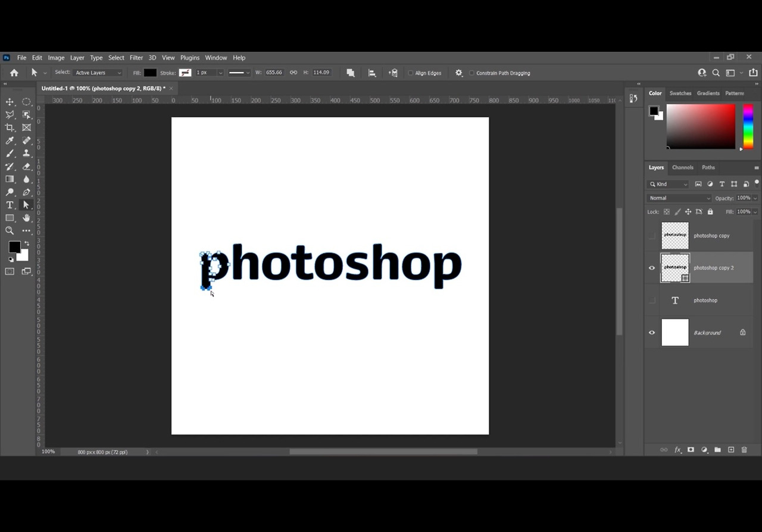Select the Eyedropper tool

tap(10, 140)
